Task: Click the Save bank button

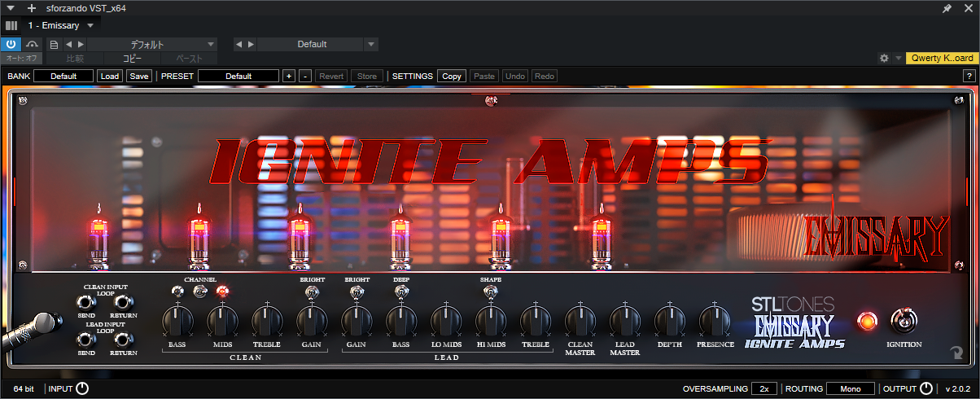Action: pos(139,76)
